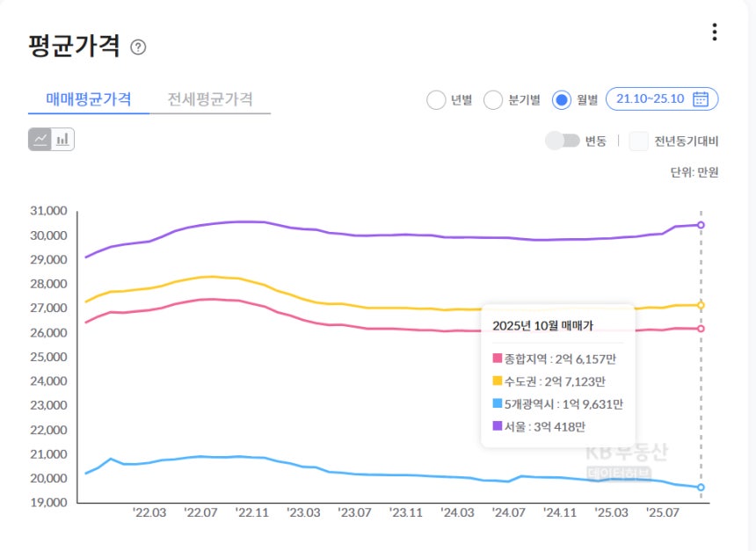The height and width of the screenshot is (551, 756).
Task: Open the 전세평균가격 tab
Action: 210,99
